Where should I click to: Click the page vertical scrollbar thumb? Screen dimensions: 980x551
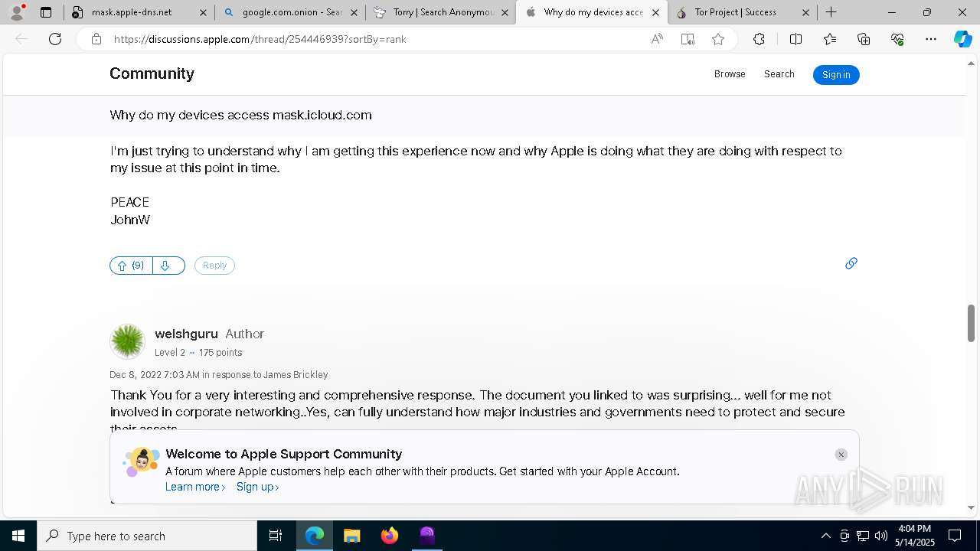[x=971, y=323]
